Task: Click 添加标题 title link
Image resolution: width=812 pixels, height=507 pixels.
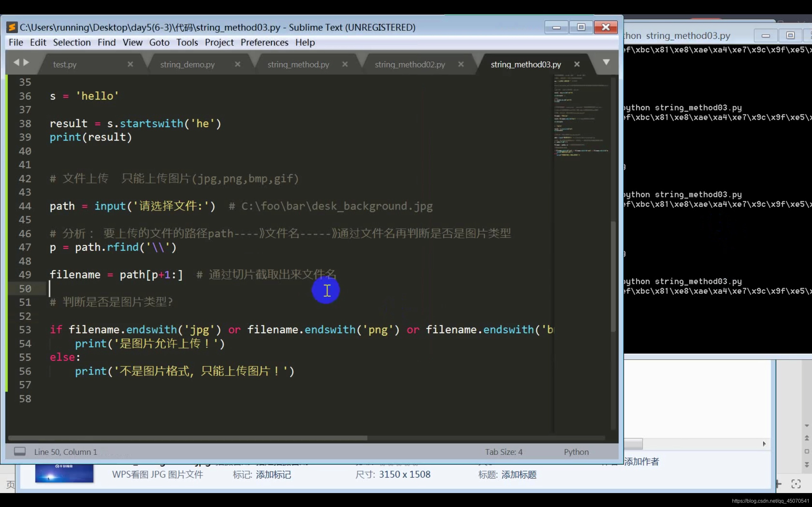Action: [519, 475]
